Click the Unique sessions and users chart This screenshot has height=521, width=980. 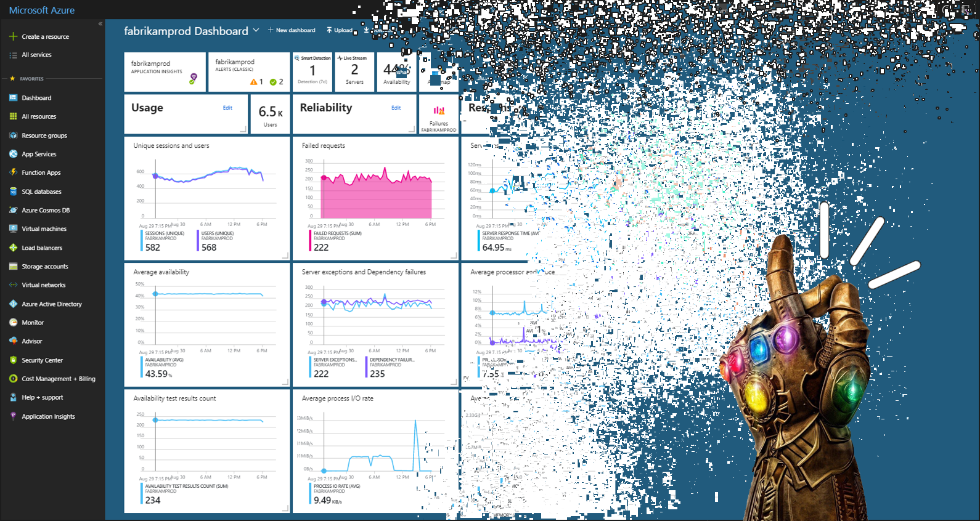coord(207,198)
